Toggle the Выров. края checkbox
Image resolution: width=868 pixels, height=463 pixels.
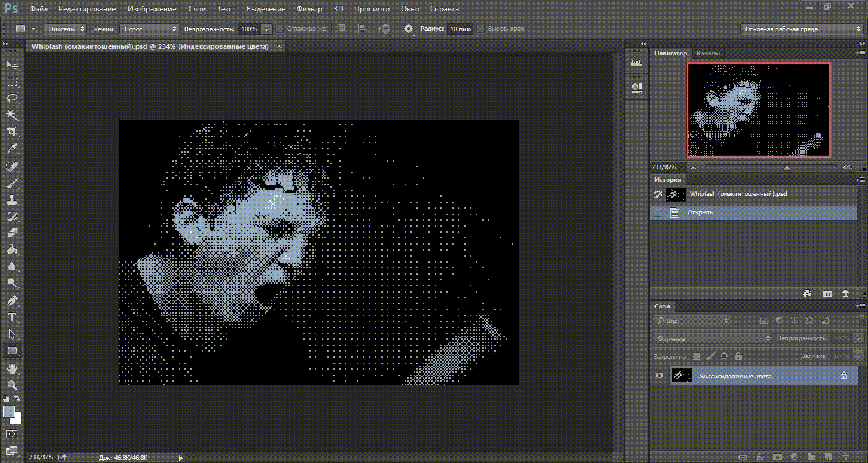coord(480,29)
